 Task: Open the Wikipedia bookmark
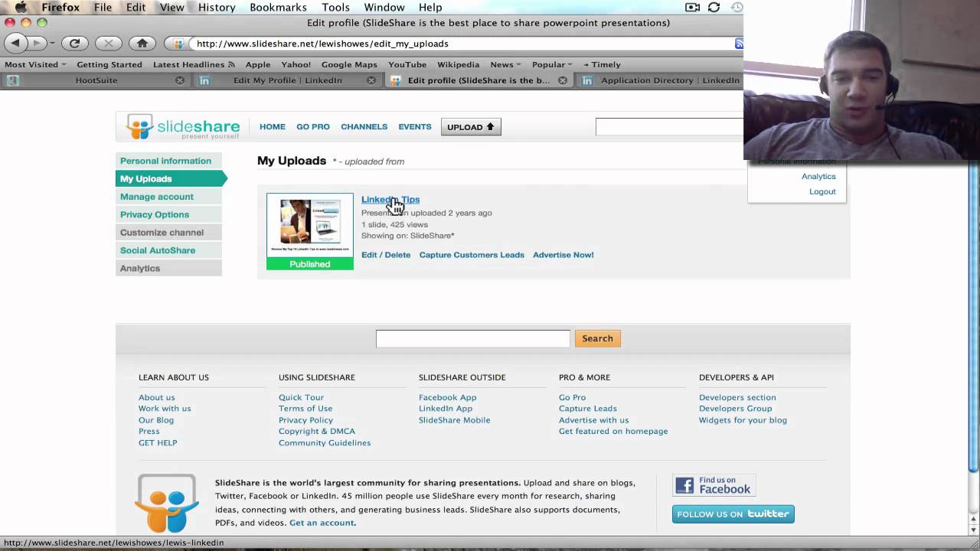(x=458, y=64)
